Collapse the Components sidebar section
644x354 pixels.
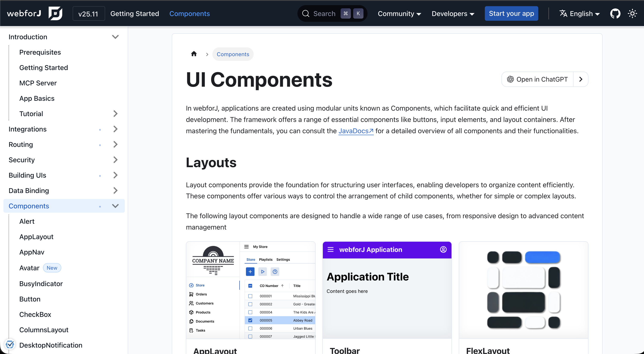(x=115, y=206)
